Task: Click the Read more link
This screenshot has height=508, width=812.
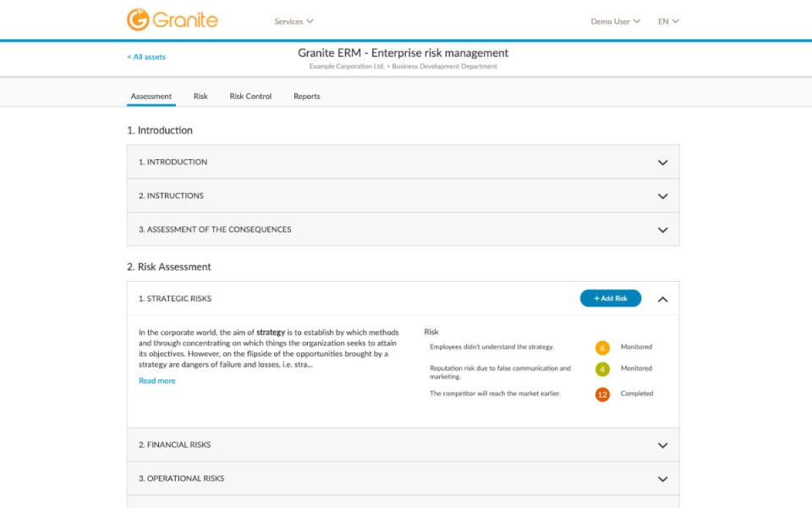Action: pos(157,380)
